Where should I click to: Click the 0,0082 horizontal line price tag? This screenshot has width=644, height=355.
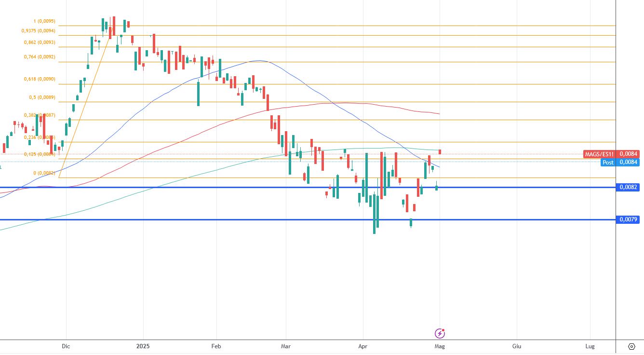[629, 187]
